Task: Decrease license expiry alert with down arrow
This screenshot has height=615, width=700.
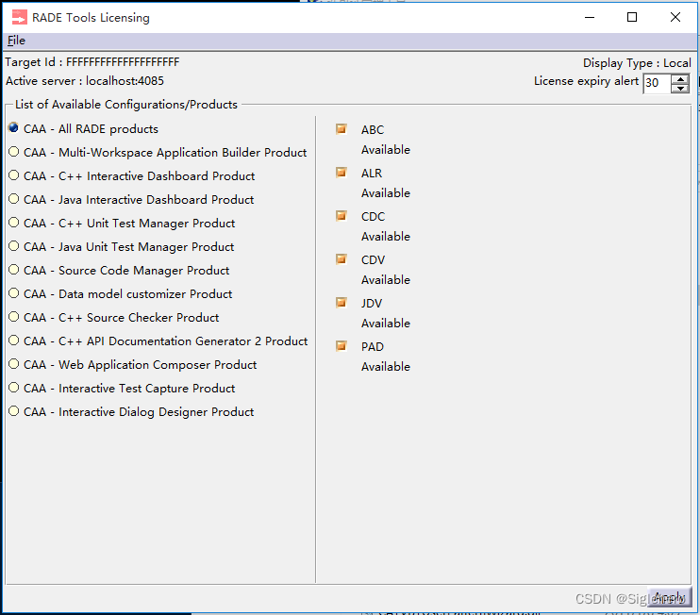Action: [x=680, y=89]
